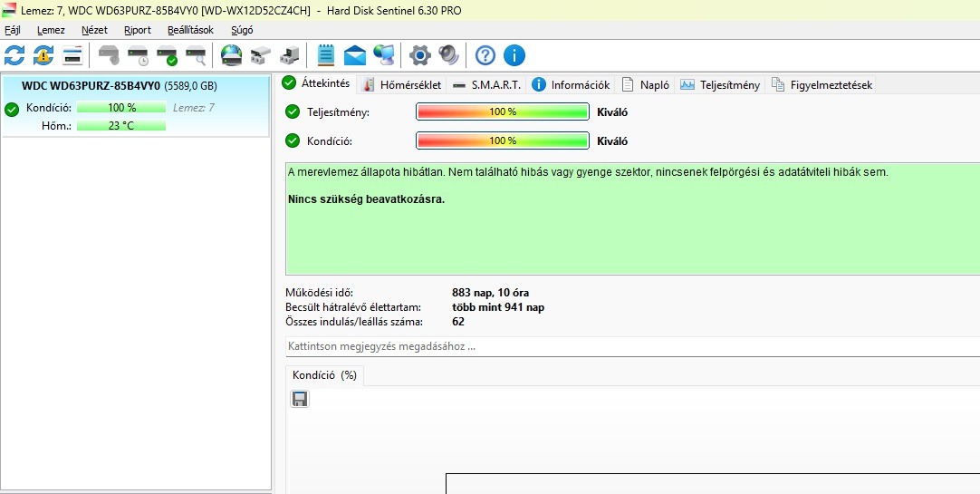
Task: Click green check icon beside Teljesítmény
Action: click(x=293, y=111)
